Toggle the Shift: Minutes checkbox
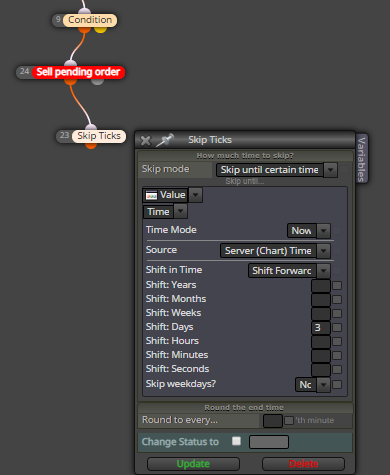Viewport: 390px width, 475px height. point(337,356)
